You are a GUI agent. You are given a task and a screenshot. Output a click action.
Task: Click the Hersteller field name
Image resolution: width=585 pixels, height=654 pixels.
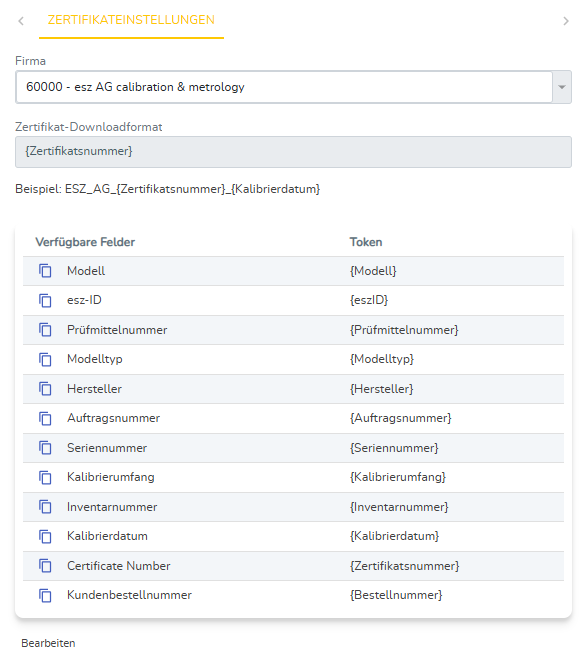(94, 389)
